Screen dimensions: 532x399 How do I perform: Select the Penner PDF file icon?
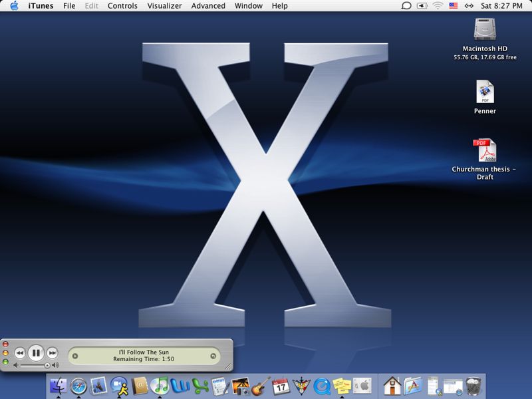[485, 92]
